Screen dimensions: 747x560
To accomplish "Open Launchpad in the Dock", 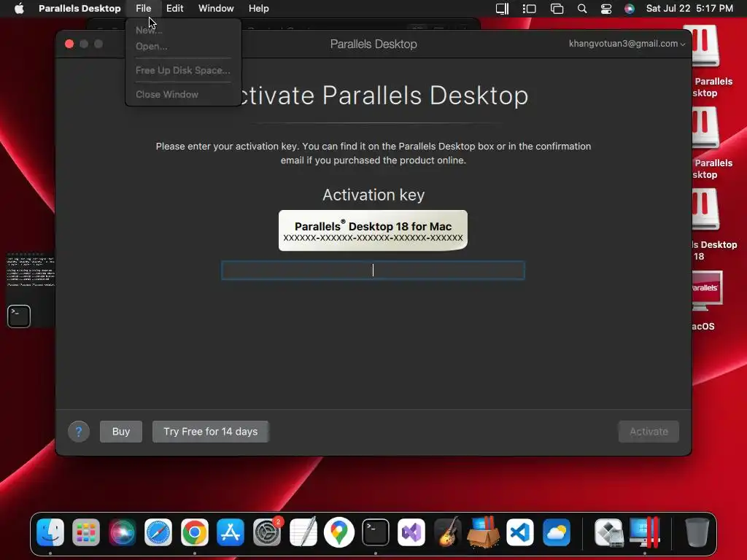I will pos(86,532).
